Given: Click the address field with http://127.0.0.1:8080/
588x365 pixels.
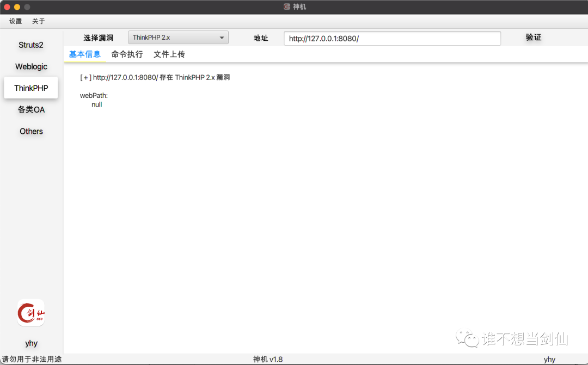Looking at the screenshot, I should (x=392, y=38).
